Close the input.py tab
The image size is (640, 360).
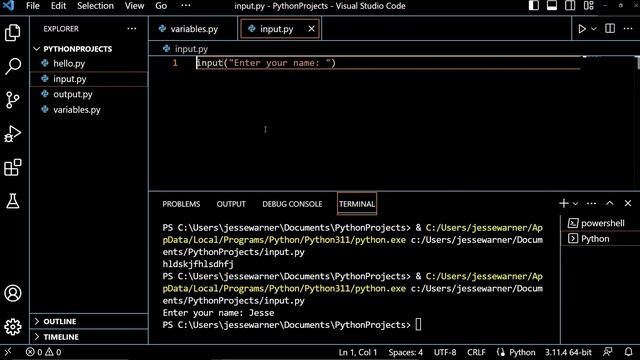[x=311, y=29]
